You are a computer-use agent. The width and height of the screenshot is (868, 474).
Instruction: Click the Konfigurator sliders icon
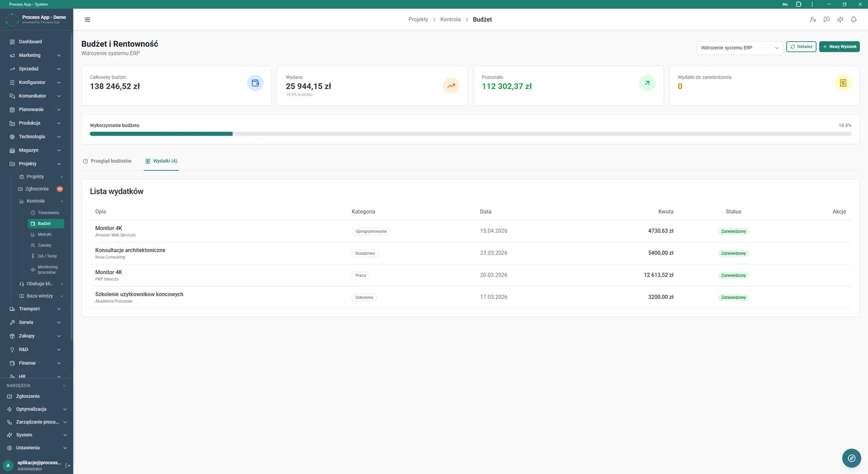click(x=12, y=82)
